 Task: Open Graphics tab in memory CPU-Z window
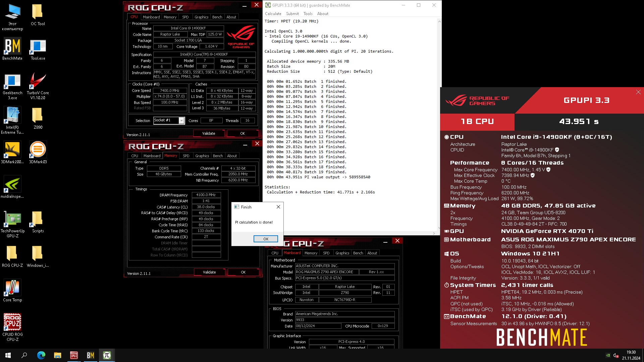pos(202,156)
